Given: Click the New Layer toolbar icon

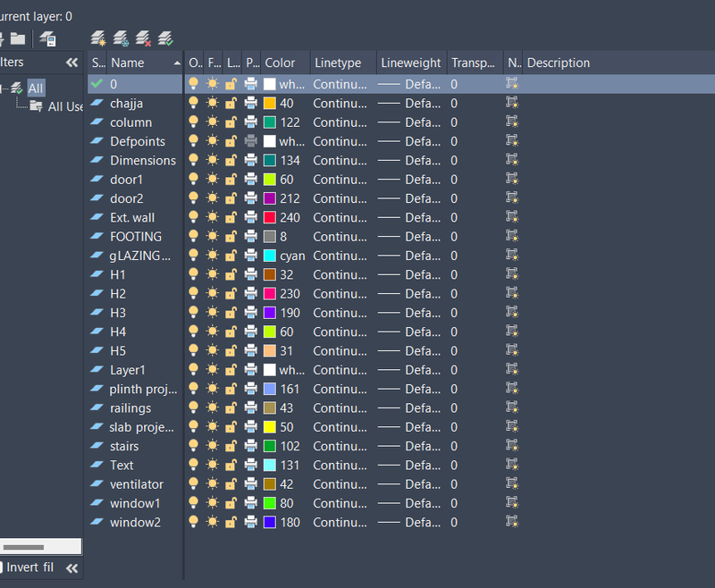Looking at the screenshot, I should point(98,38).
